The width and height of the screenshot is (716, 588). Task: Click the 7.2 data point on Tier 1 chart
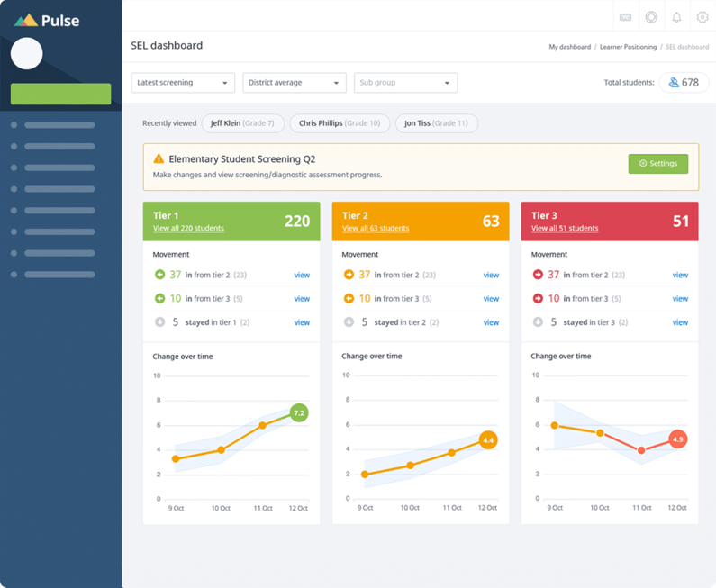299,412
